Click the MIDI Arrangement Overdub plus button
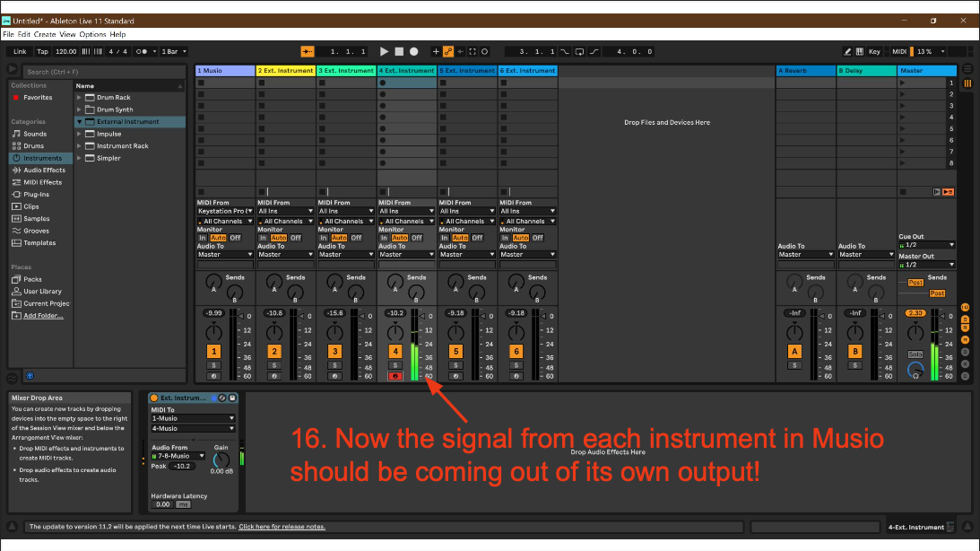 [437, 52]
